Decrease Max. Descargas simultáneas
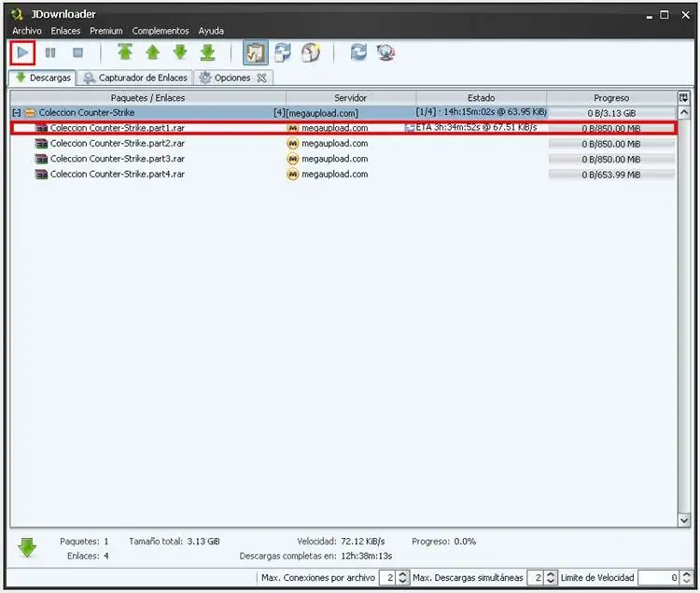Image resolution: width=700 pixels, height=593 pixels. pyautogui.click(x=551, y=582)
